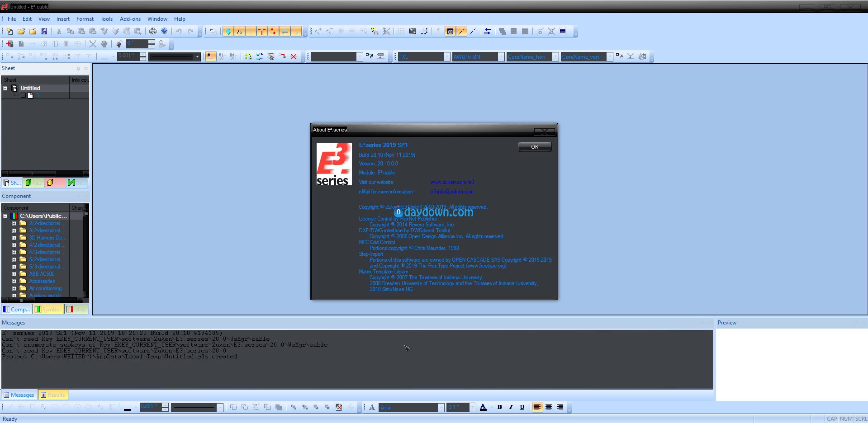Click the green connect nodes icon

(248, 56)
